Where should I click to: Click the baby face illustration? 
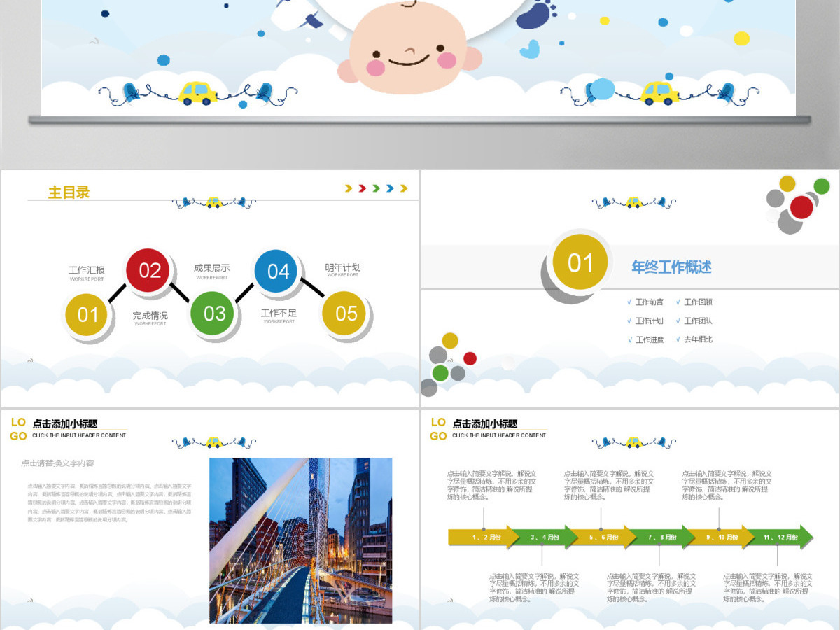point(410,47)
